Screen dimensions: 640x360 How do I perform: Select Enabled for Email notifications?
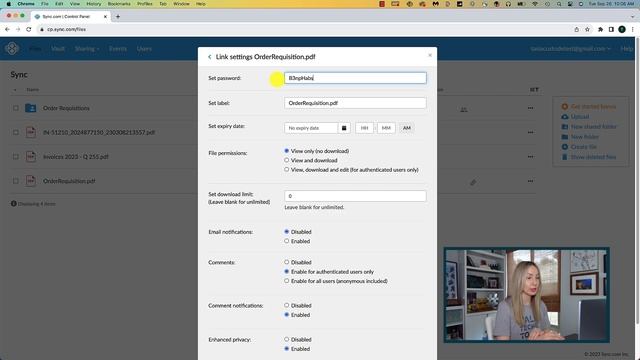pyautogui.click(x=287, y=241)
